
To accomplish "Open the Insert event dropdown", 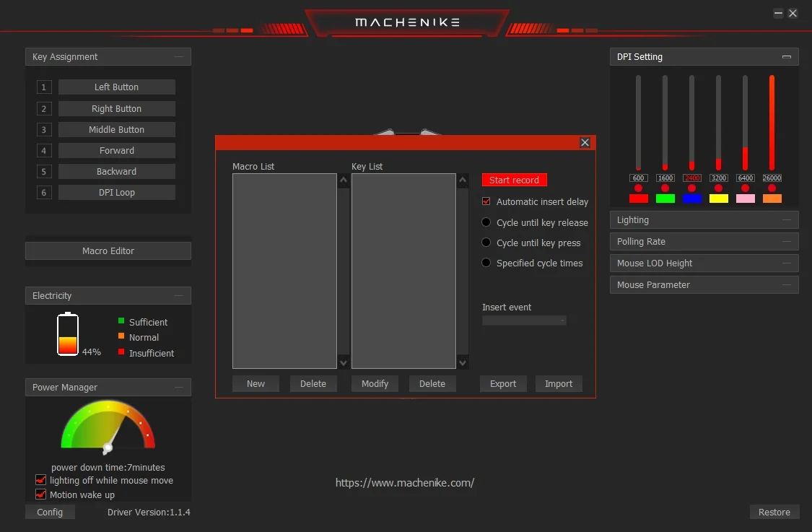I will tap(524, 320).
